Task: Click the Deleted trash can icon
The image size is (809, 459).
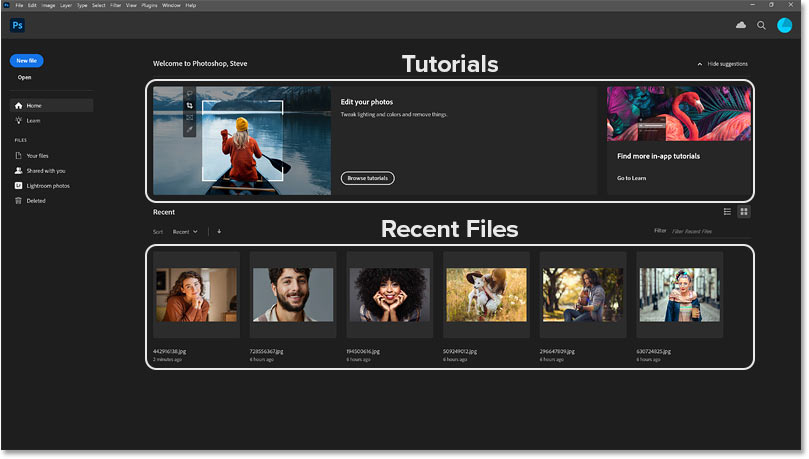Action: click(19, 201)
